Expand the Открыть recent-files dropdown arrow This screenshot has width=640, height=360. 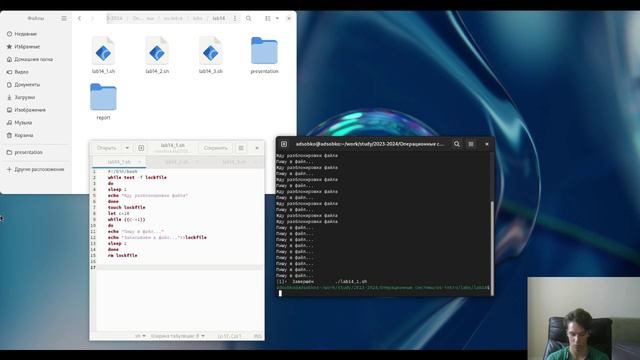click(x=127, y=148)
